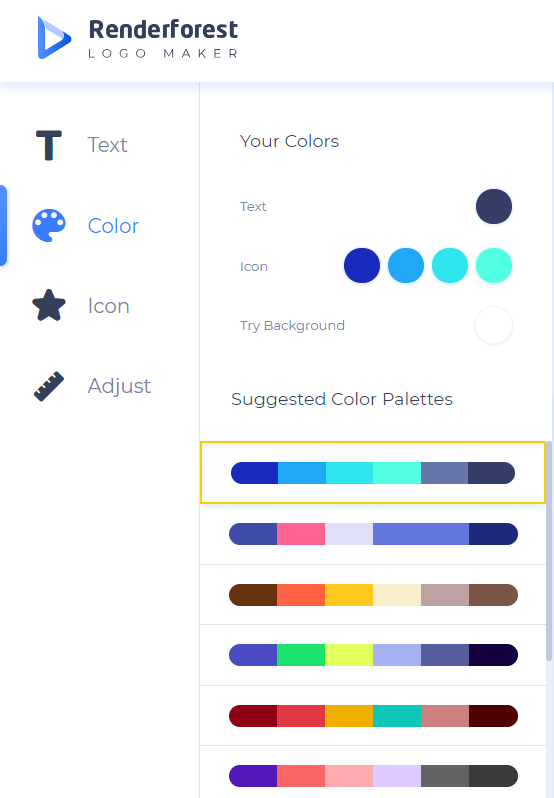Edit the mint green Icon color circle
The height and width of the screenshot is (798, 554).
pyautogui.click(x=494, y=266)
